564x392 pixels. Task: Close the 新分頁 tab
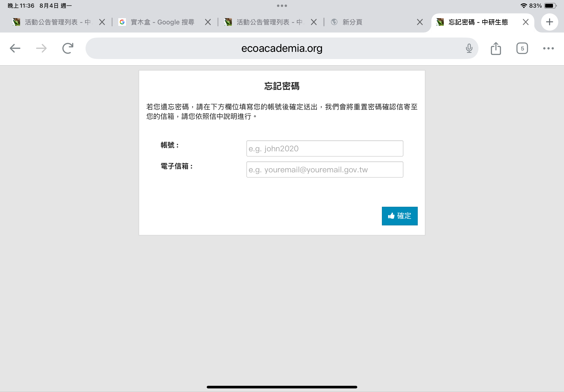tap(420, 22)
